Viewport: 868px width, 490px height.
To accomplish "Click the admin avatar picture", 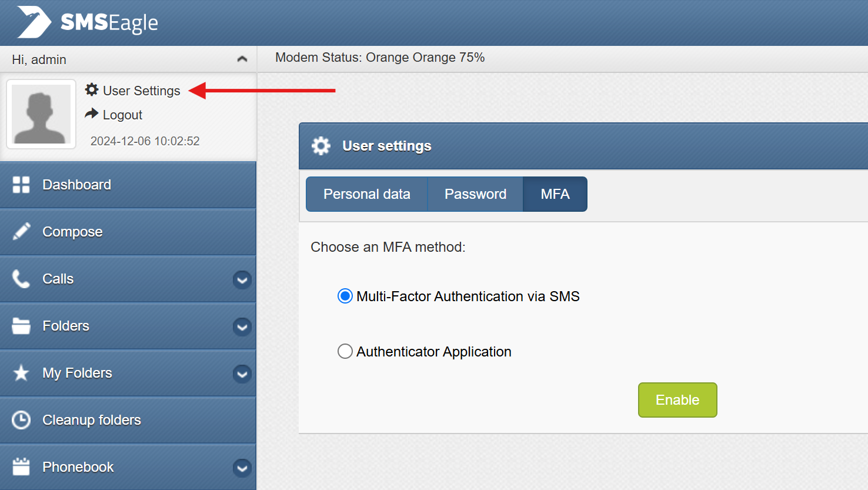I will tap(41, 114).
